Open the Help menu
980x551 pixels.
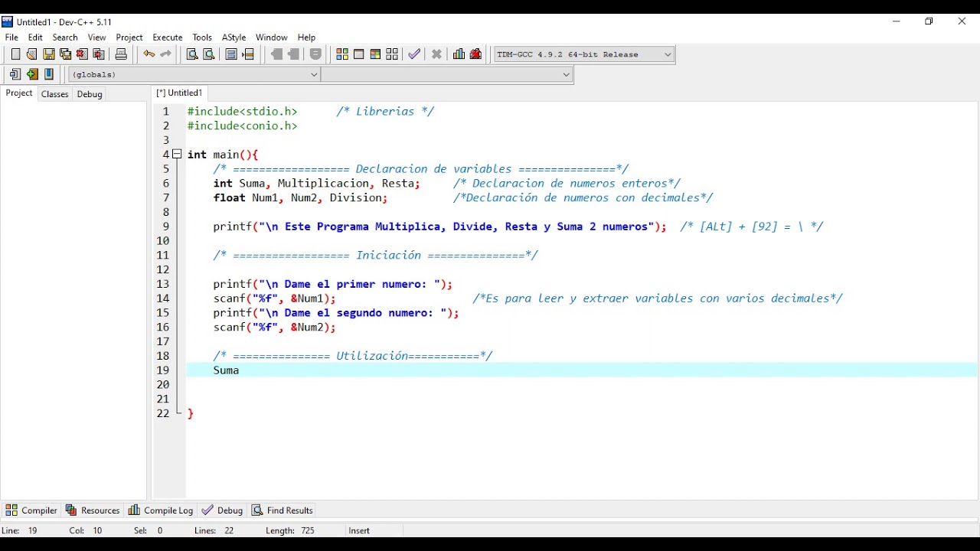pyautogui.click(x=306, y=37)
